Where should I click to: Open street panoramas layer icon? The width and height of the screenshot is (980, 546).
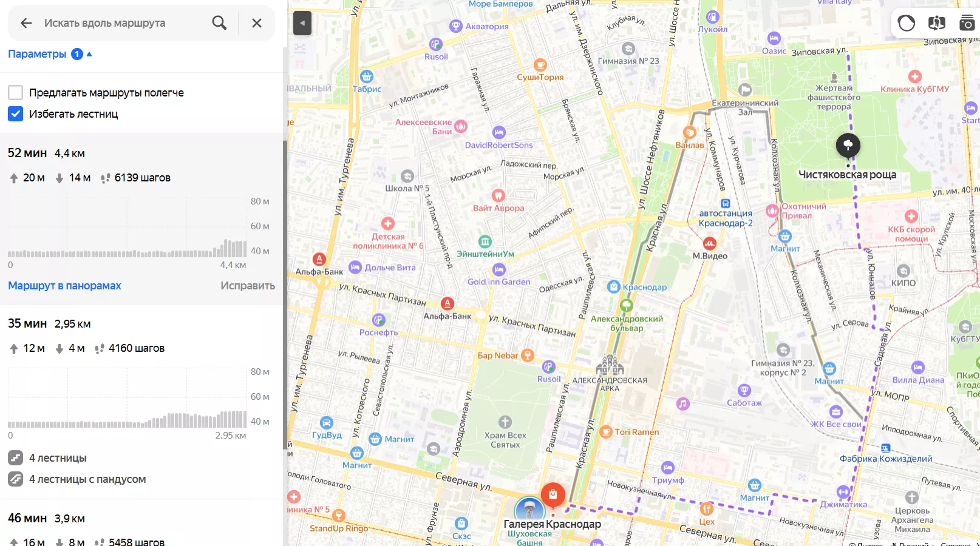pos(936,23)
